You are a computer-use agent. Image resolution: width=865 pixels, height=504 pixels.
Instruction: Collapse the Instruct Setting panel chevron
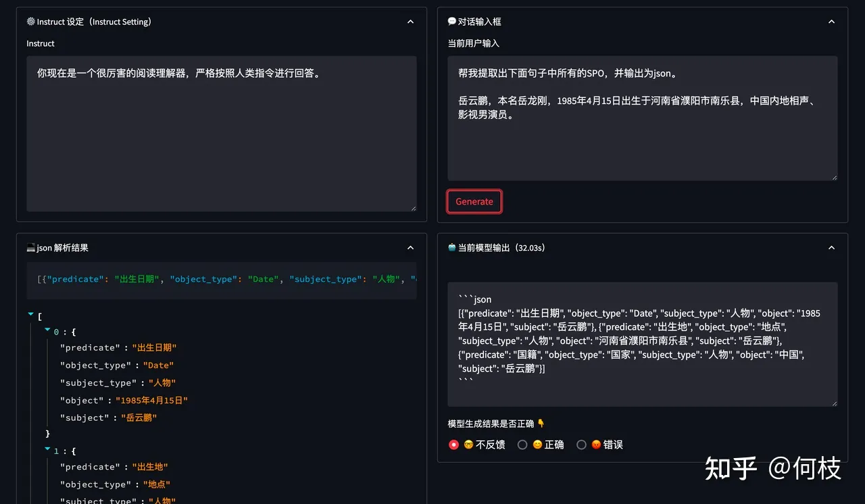410,22
